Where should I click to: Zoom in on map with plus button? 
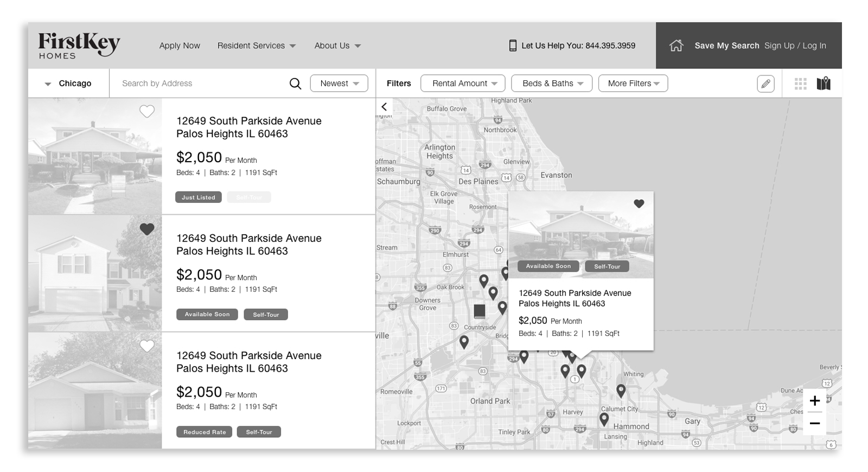[814, 401]
